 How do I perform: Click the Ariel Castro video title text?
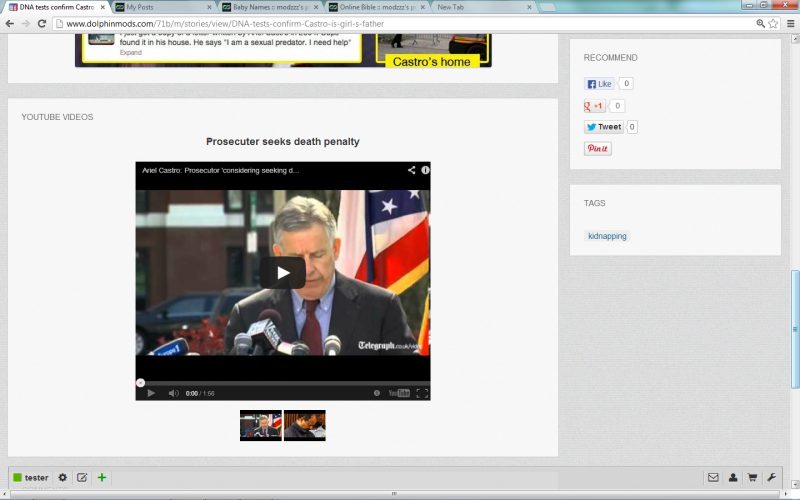[220, 170]
